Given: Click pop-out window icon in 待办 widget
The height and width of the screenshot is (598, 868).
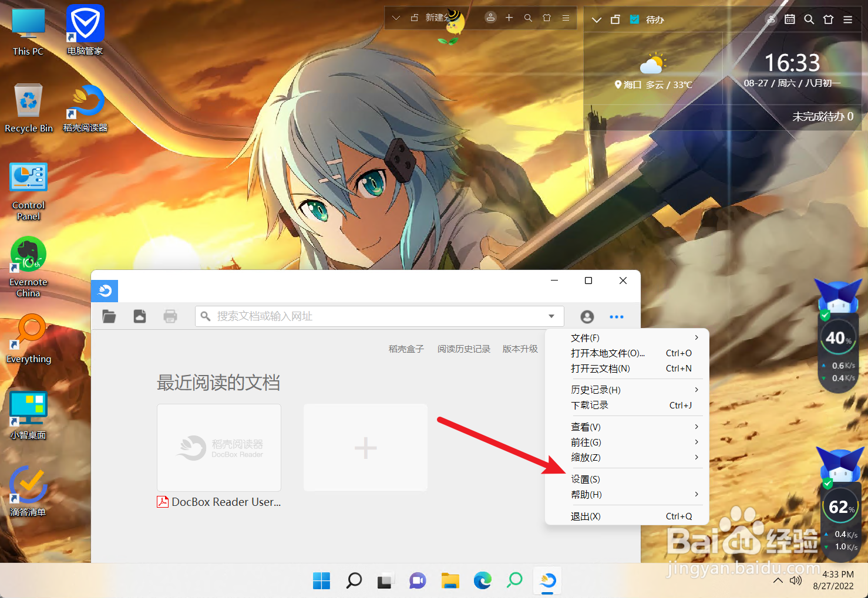Looking at the screenshot, I should coord(615,19).
